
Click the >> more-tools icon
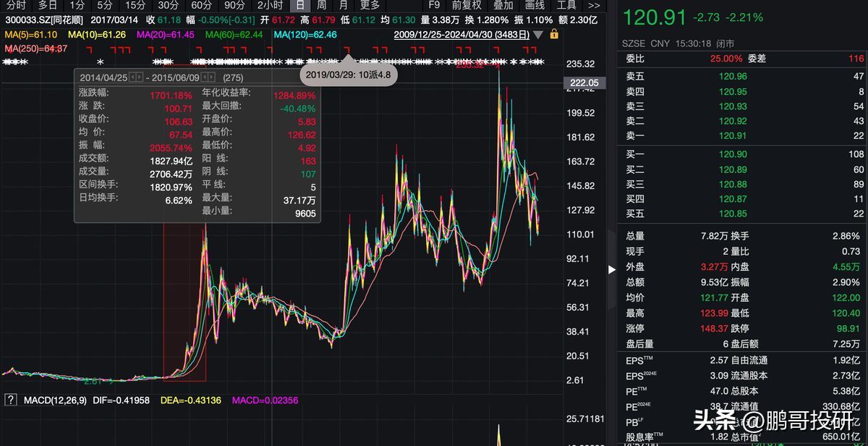594,5
